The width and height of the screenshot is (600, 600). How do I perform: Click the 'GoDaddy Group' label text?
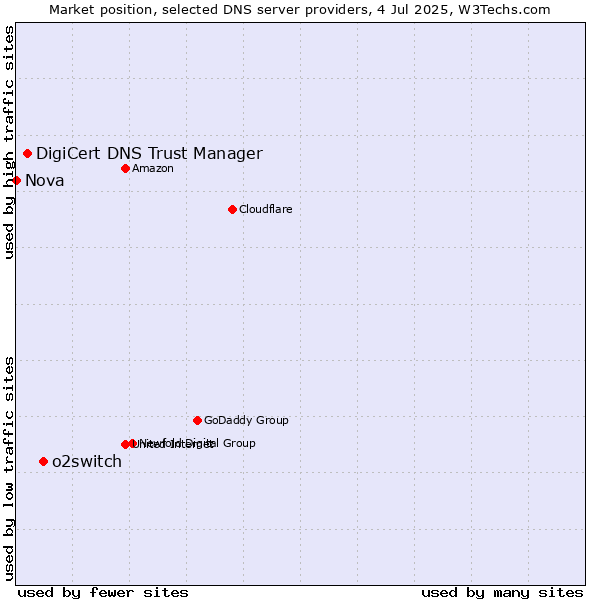(246, 420)
